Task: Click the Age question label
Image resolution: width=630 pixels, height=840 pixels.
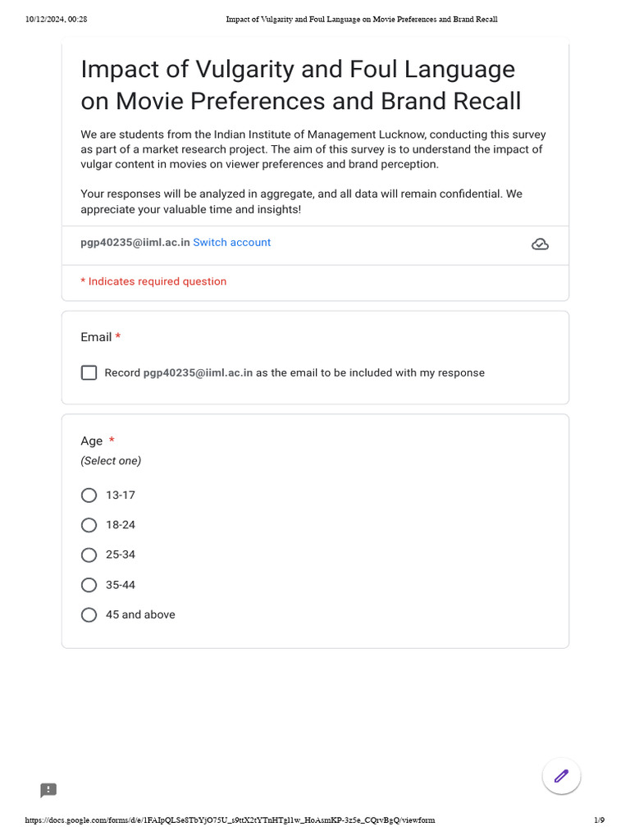Action: (x=92, y=441)
